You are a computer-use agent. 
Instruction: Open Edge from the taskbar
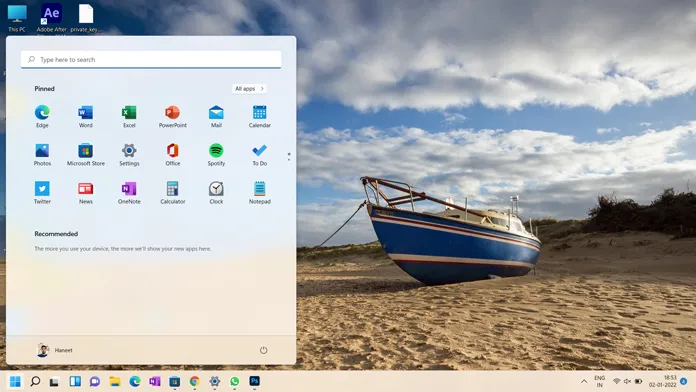point(135,381)
